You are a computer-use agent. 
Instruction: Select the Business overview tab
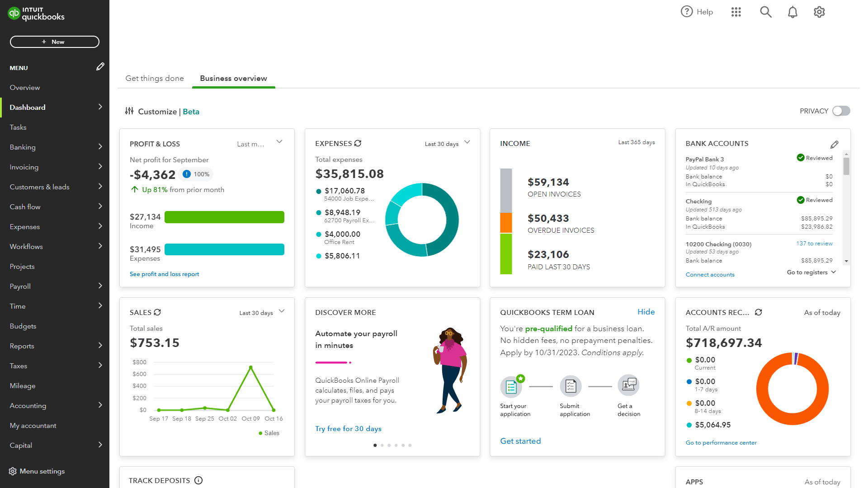pyautogui.click(x=233, y=78)
